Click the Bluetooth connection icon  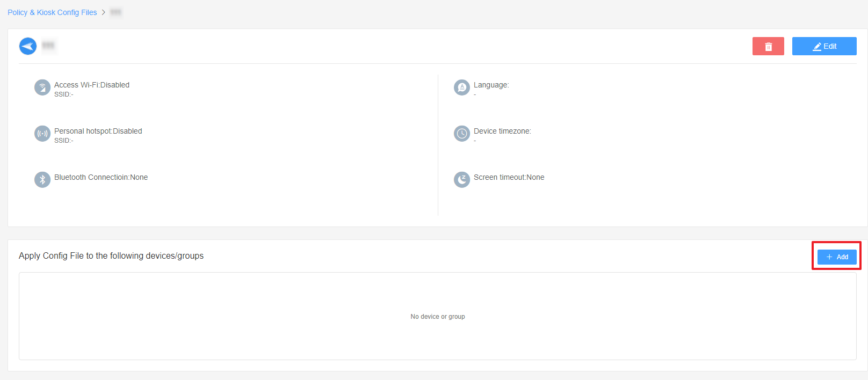(42, 180)
